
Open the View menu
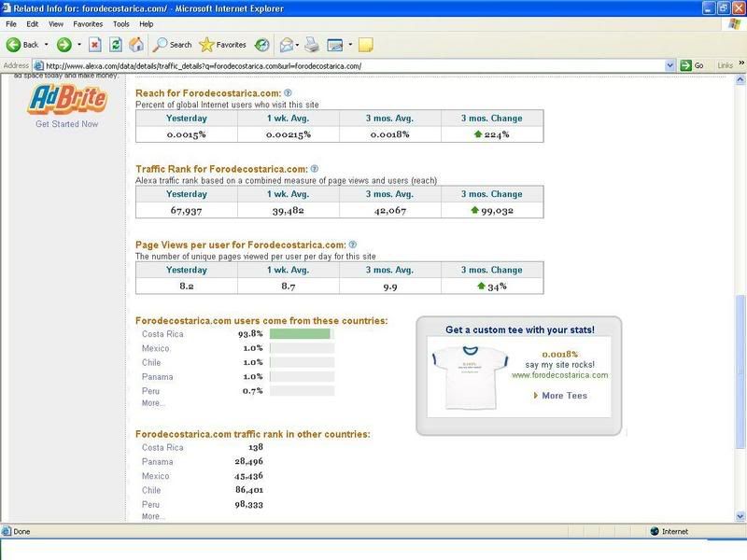pyautogui.click(x=56, y=24)
